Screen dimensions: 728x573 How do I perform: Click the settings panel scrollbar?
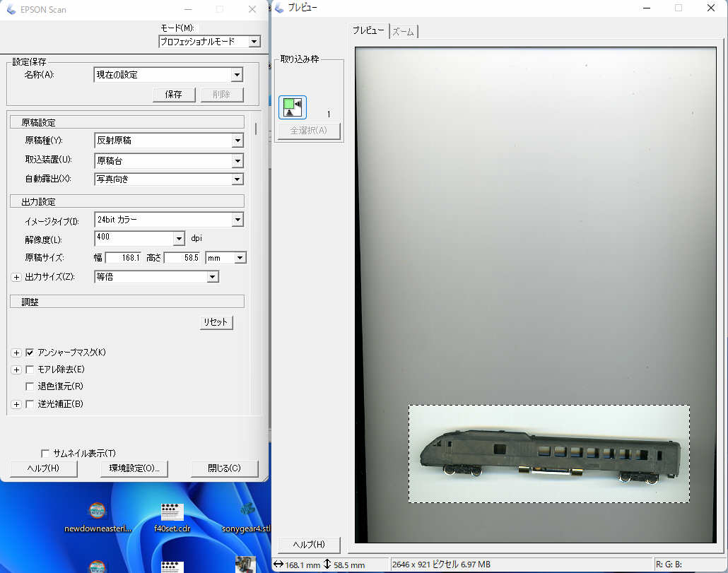[256, 129]
